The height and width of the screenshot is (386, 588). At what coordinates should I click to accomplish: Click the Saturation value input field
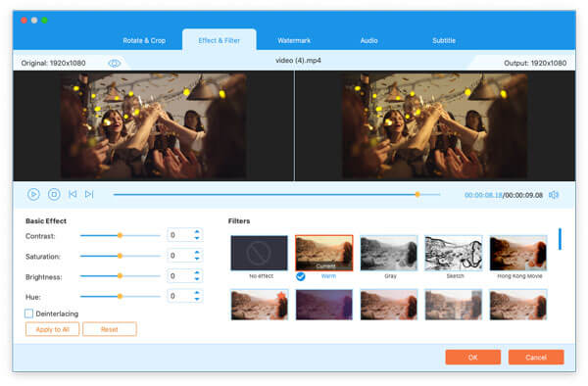click(x=180, y=256)
